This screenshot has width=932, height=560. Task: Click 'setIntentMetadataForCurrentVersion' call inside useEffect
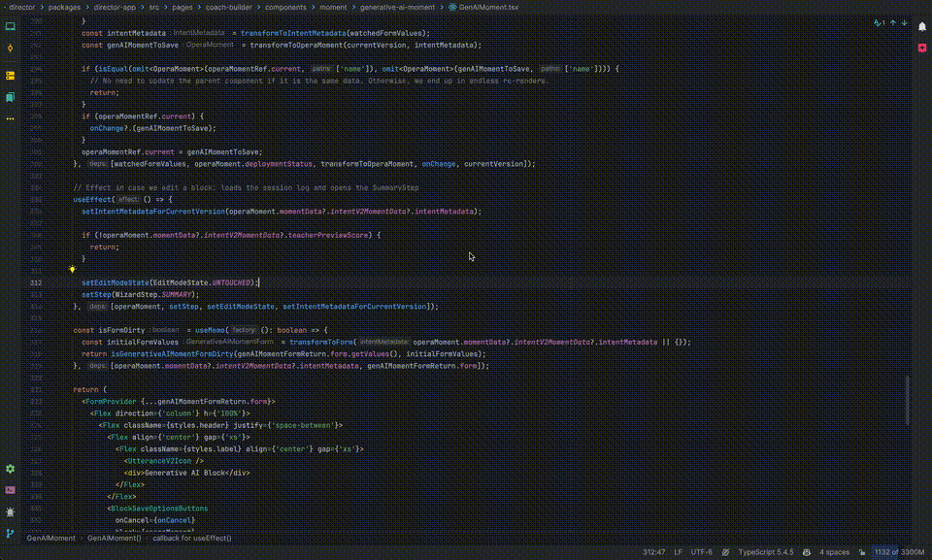(153, 212)
